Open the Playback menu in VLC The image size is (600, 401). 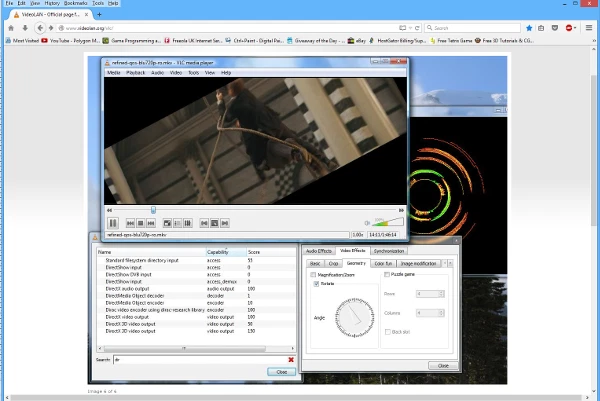tap(135, 73)
